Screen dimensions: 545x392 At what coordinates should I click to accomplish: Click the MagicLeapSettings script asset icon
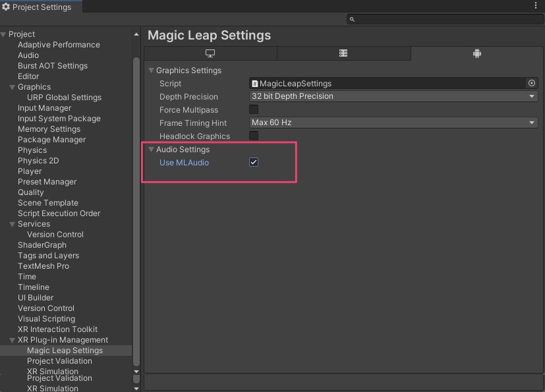tap(255, 84)
